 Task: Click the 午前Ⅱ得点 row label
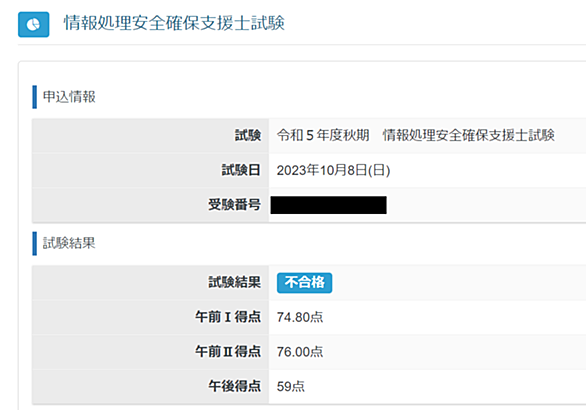tap(228, 351)
